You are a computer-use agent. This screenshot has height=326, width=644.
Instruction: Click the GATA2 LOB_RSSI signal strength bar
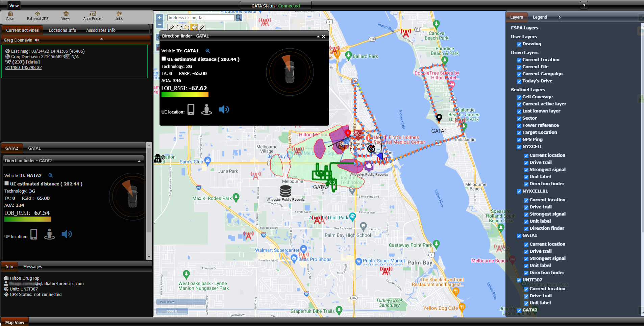coord(28,219)
